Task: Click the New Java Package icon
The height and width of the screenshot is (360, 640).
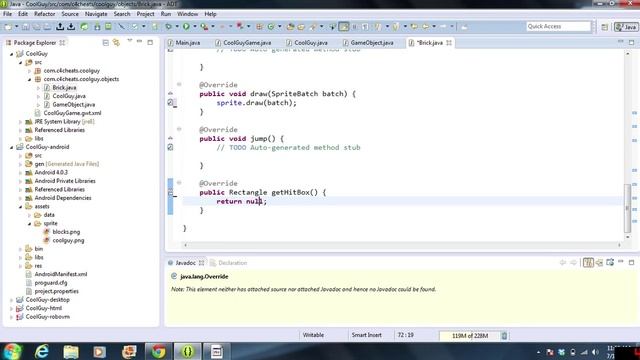Action: [259, 27]
